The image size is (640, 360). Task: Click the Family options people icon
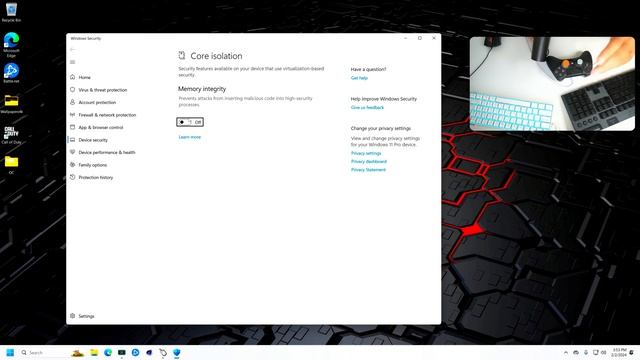73,165
